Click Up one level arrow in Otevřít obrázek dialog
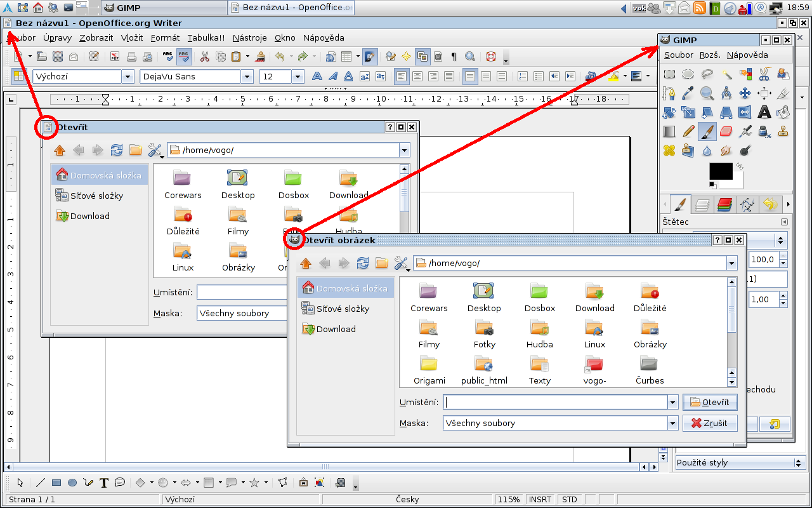Image resolution: width=812 pixels, height=508 pixels. (x=306, y=263)
